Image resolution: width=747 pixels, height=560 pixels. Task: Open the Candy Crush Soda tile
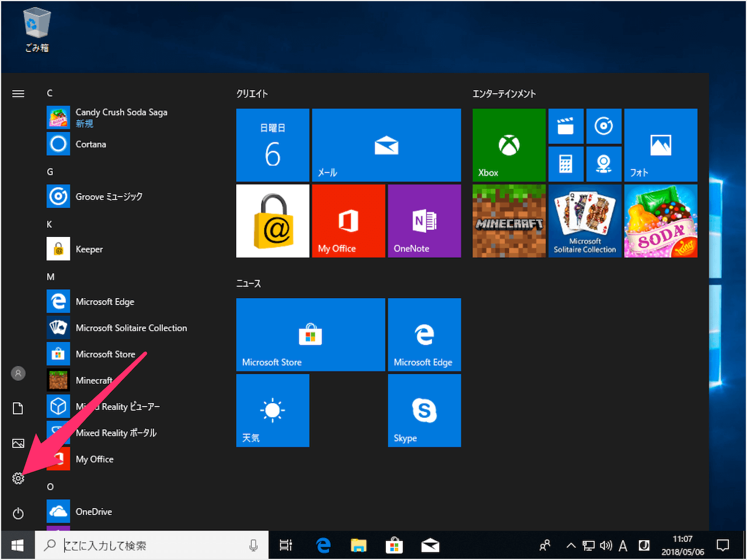(x=661, y=220)
